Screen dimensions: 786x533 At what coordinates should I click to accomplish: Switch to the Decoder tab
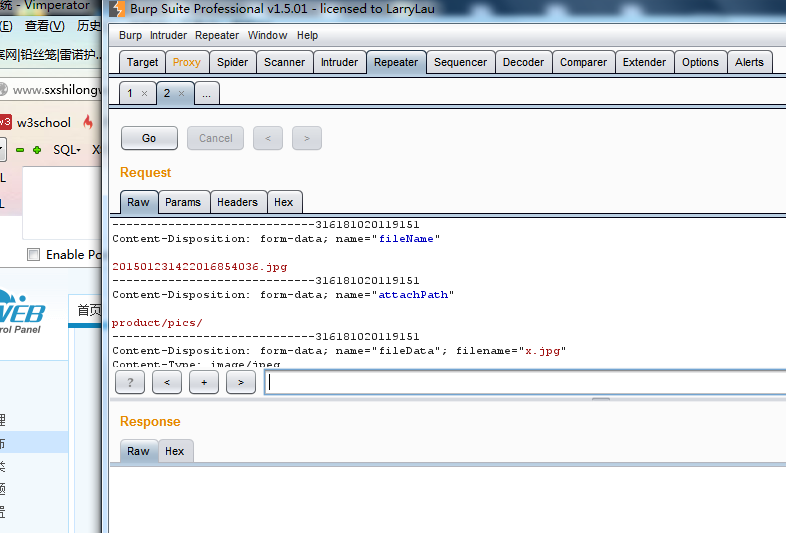(523, 62)
